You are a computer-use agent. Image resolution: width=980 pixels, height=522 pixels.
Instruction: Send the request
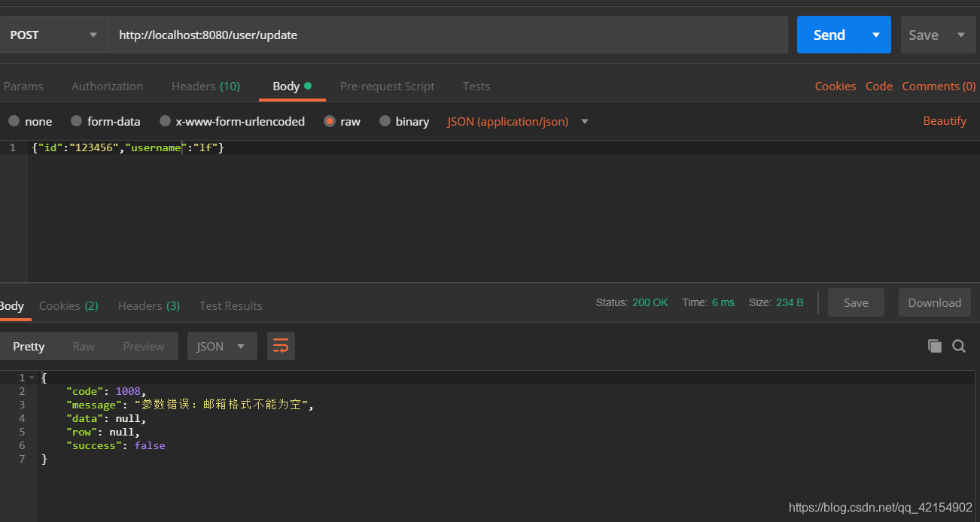coord(829,35)
